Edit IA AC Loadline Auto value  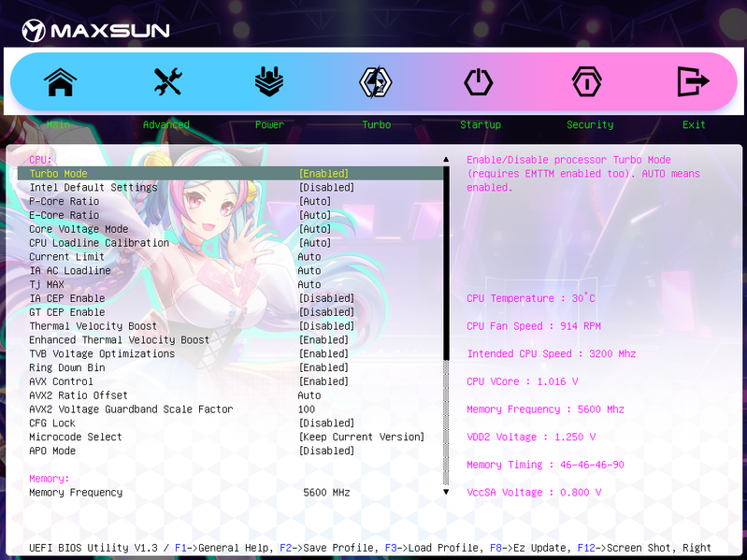[309, 270]
